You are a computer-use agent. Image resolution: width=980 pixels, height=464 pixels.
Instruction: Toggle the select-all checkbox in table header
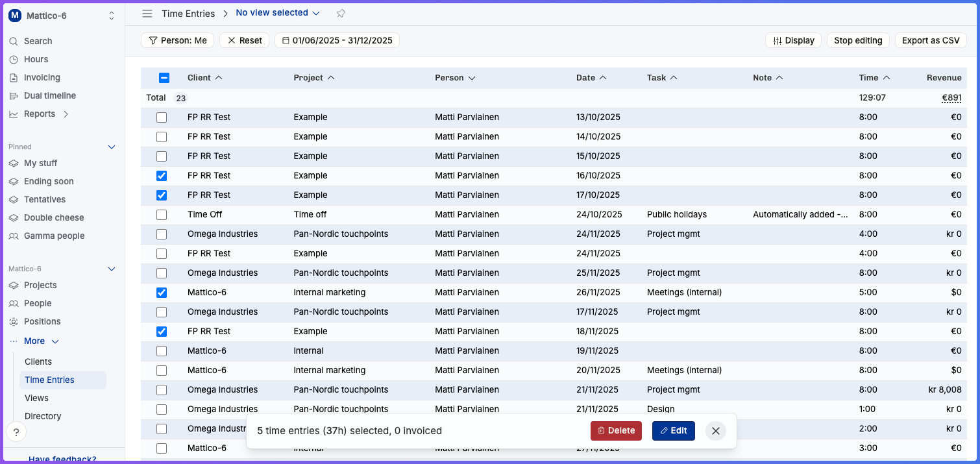tap(164, 78)
